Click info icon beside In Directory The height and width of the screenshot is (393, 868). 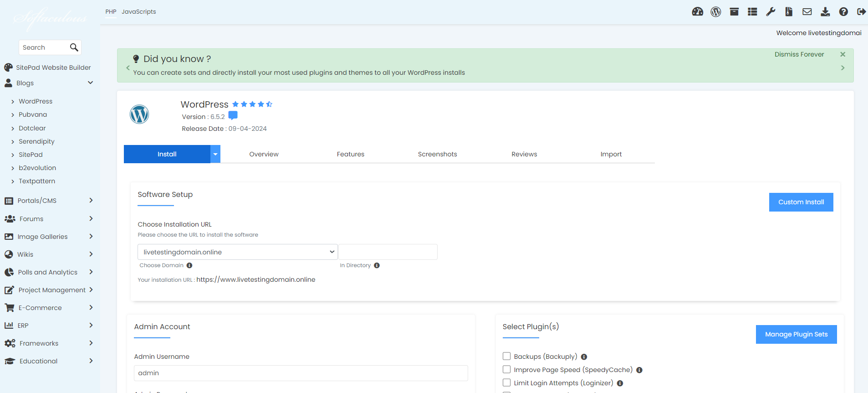[x=377, y=265]
